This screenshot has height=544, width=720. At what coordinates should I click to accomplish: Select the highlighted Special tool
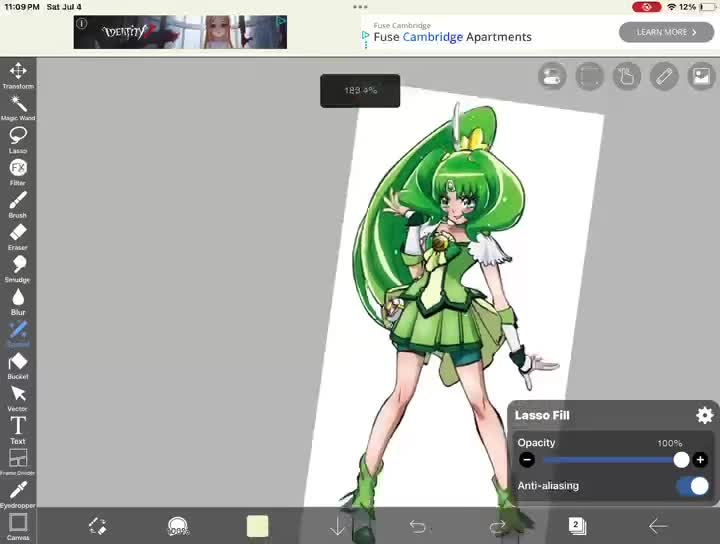click(x=18, y=334)
